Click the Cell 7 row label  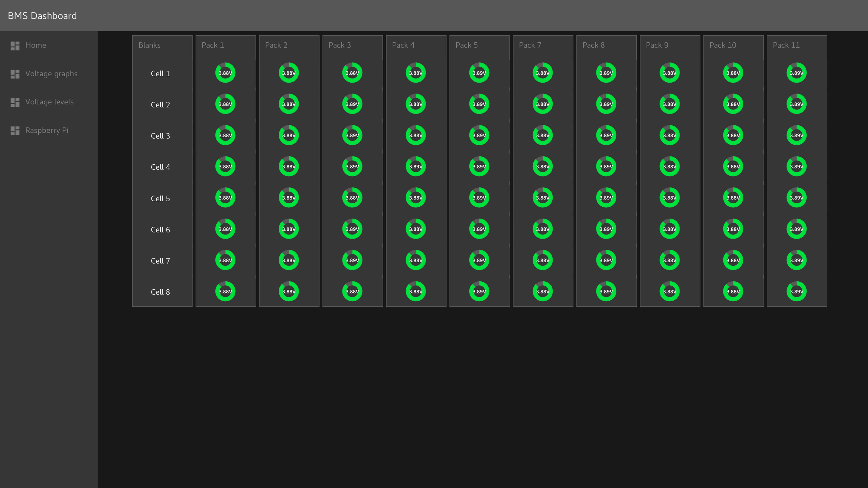click(160, 261)
